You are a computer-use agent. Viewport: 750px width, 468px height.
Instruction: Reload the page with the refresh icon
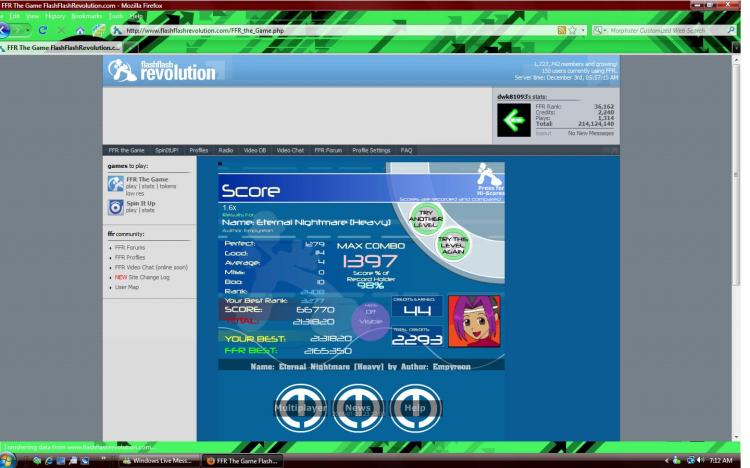tap(43, 30)
